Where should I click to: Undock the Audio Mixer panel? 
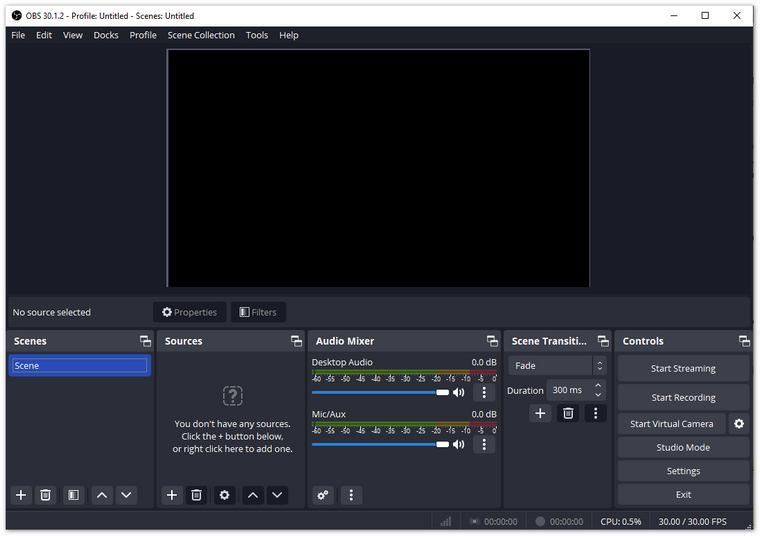click(x=492, y=341)
